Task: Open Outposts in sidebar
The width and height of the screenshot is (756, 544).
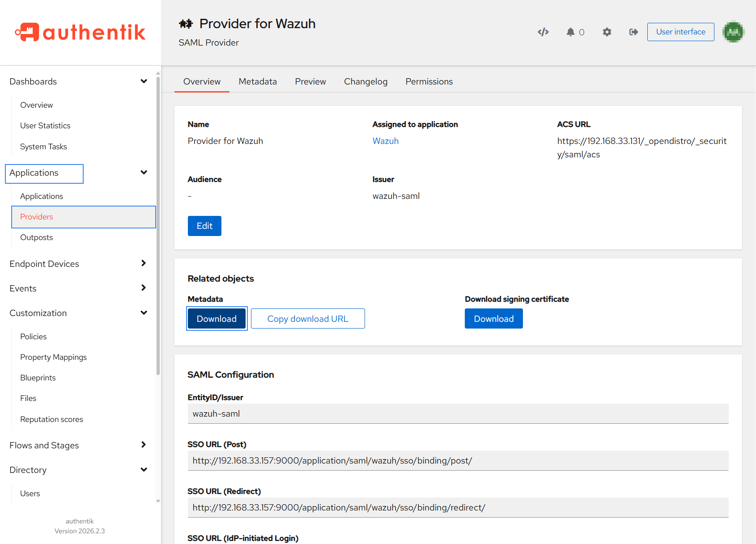Action: [37, 237]
